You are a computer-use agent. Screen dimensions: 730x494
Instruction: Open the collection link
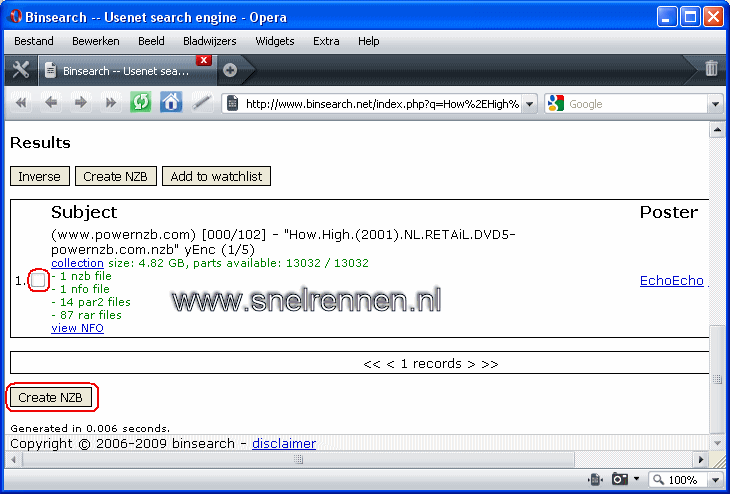tap(77, 263)
